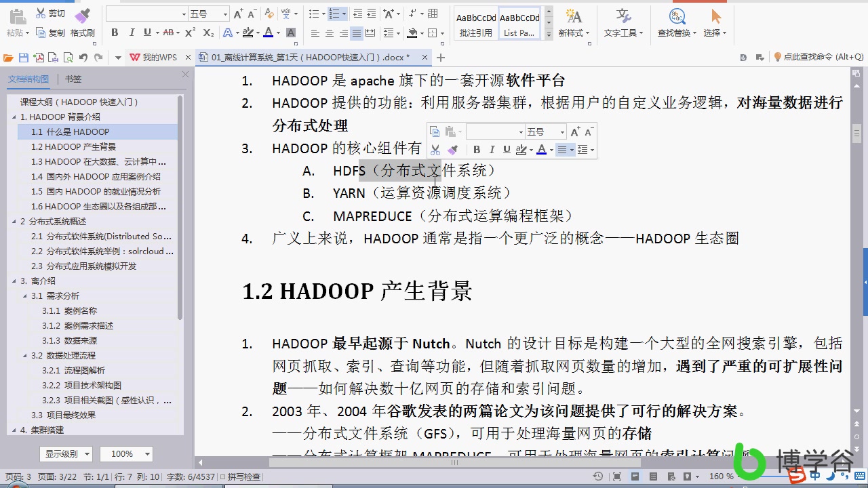Apply subscript X₂ formatting
The width and height of the screenshot is (868, 488).
coord(209,33)
